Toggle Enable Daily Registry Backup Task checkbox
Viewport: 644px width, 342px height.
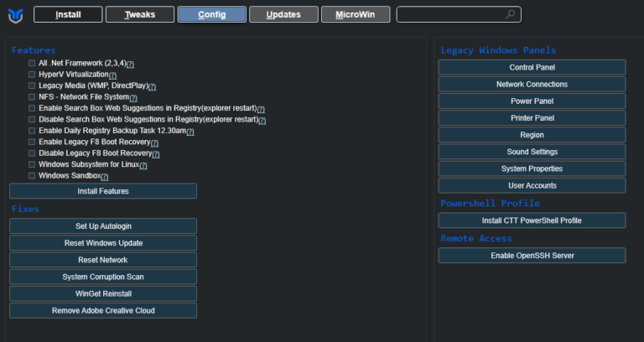pyautogui.click(x=32, y=131)
